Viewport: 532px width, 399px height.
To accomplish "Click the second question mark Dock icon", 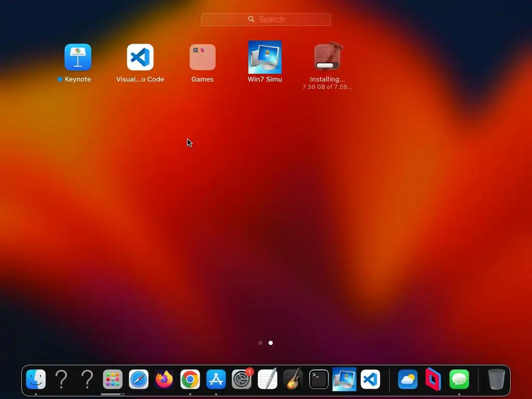I will coord(87,379).
